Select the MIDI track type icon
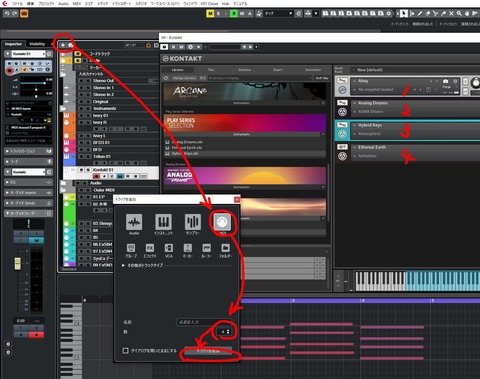Image resolution: width=480 pixels, height=379 pixels. coord(222,222)
